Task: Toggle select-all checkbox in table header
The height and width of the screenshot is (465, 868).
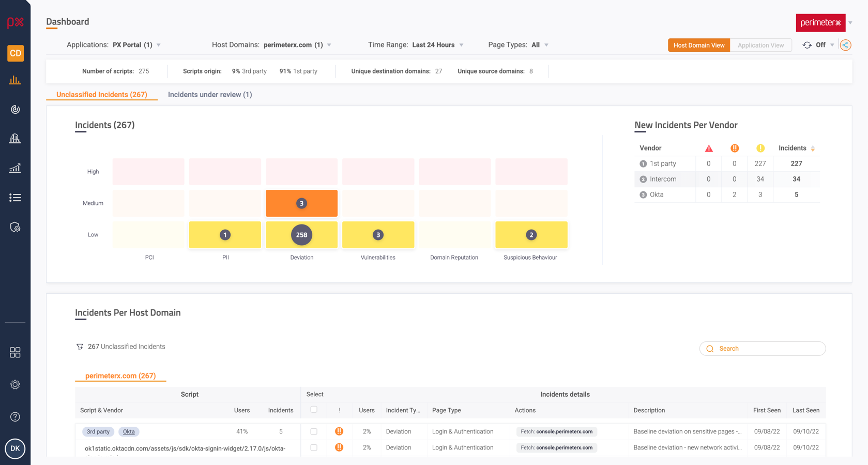Action: [314, 410]
